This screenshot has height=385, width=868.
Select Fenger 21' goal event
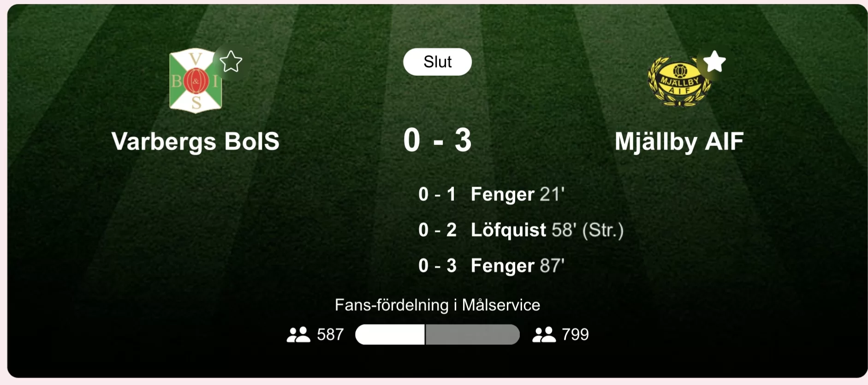[x=517, y=194]
